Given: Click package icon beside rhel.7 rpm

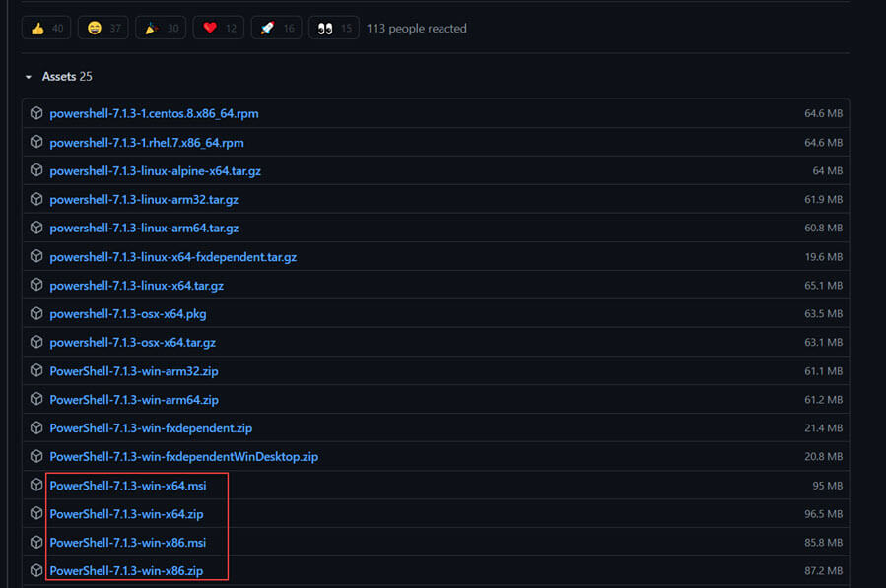Looking at the screenshot, I should click(x=36, y=142).
